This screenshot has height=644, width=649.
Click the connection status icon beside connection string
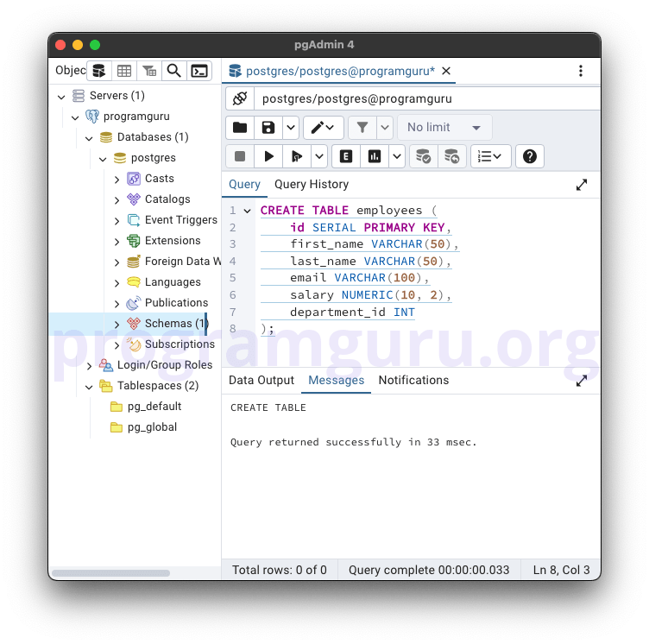coord(240,98)
